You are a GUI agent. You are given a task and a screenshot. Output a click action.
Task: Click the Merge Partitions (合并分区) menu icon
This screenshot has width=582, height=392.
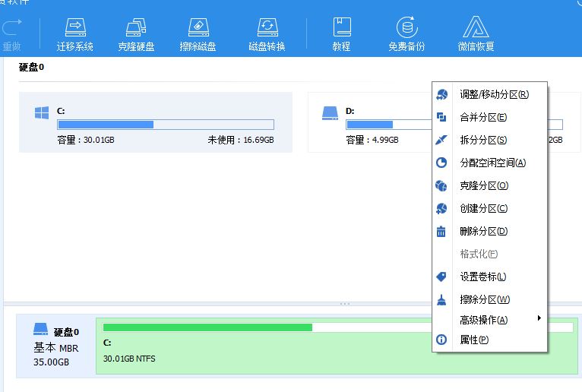tap(441, 117)
